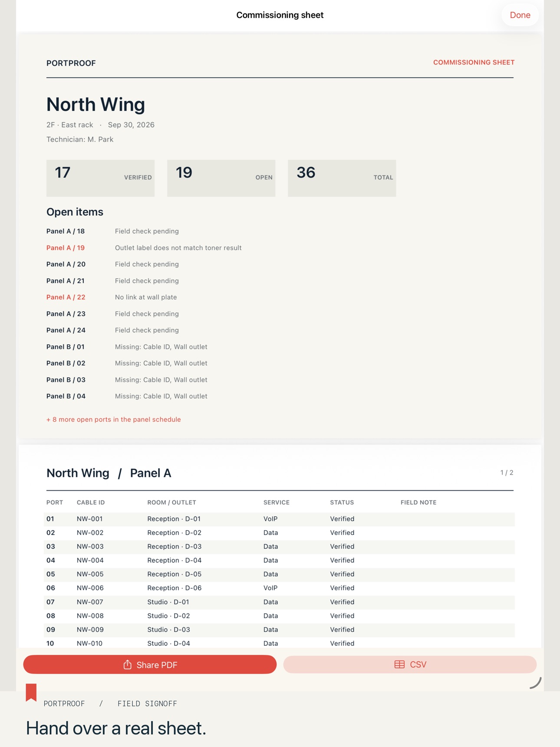Image resolution: width=560 pixels, height=747 pixels.
Task: Click 'Outlet label does not match toner result'
Action: click(x=178, y=248)
